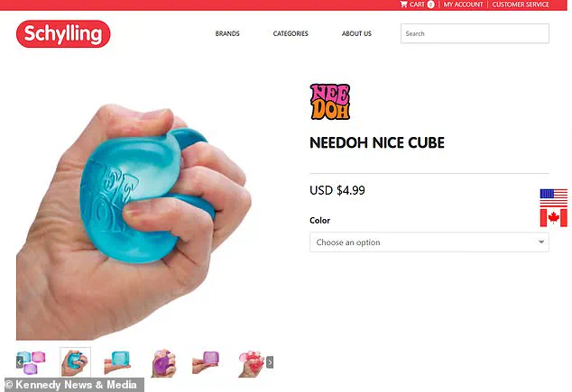Image resolution: width=572 pixels, height=392 pixels.
Task: Show previous thumbnails with left arrow
Action: click(20, 362)
